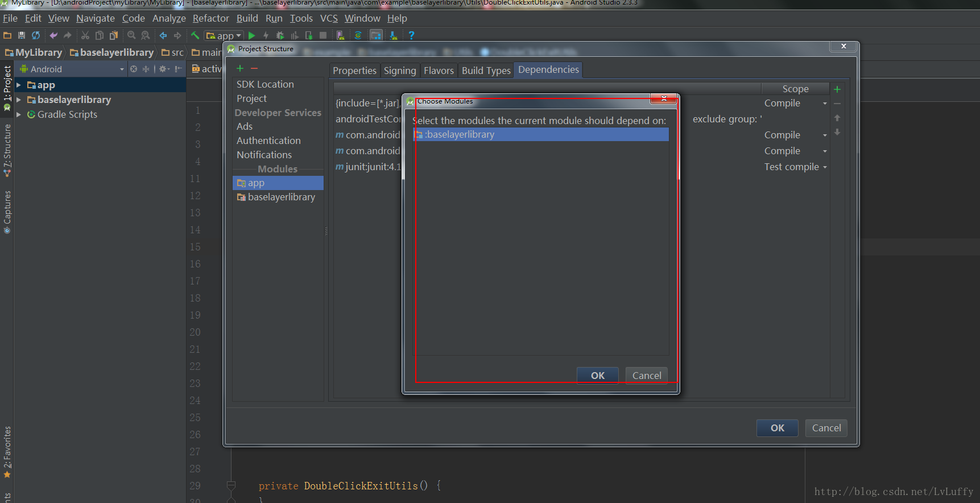Open the Refactor menu
Viewport: 980px width, 503px height.
[x=211, y=18]
